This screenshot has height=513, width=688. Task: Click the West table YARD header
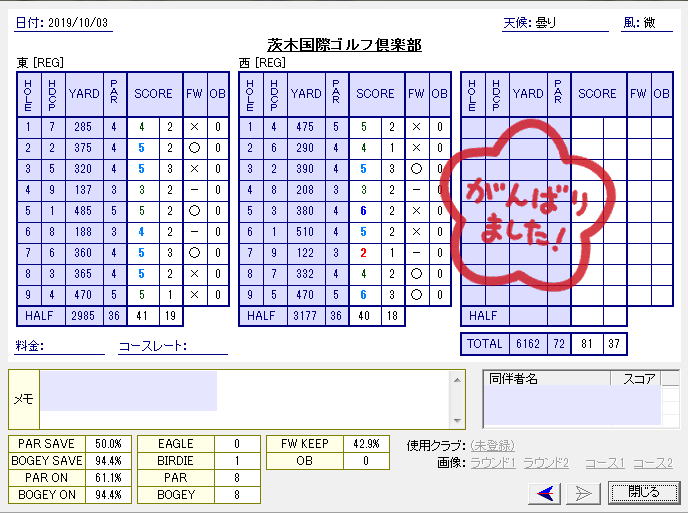[306, 94]
